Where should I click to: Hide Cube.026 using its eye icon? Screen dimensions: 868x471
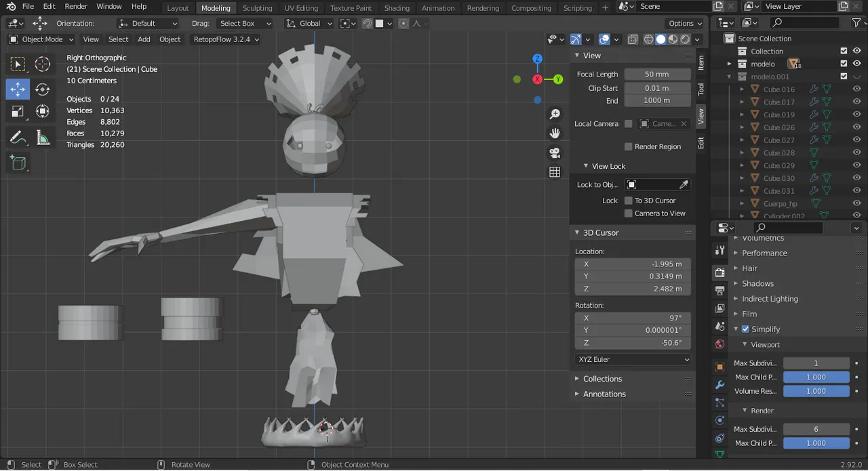pyautogui.click(x=856, y=127)
